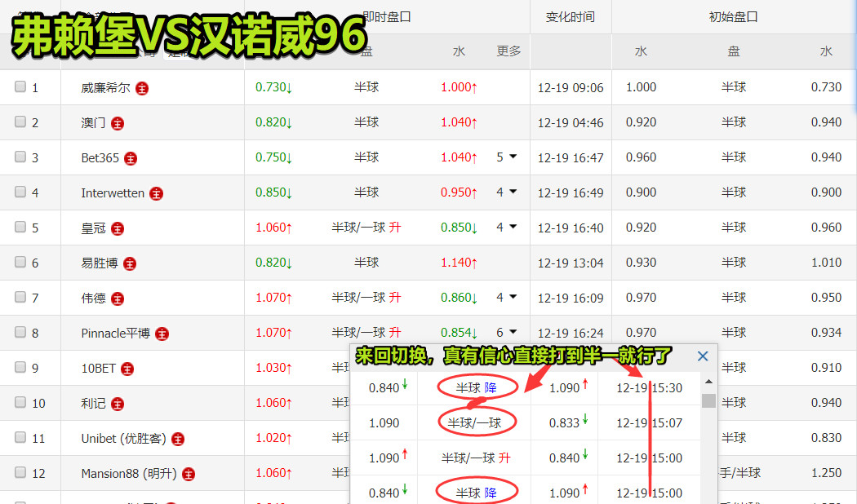
Task: Click the red 主 icon beside 易胜博
Action: click(x=130, y=263)
